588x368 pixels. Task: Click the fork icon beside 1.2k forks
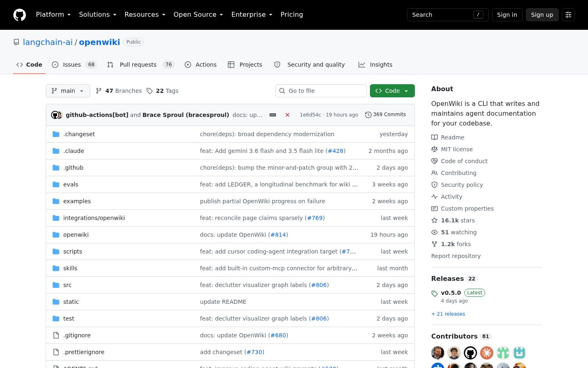tap(434, 244)
